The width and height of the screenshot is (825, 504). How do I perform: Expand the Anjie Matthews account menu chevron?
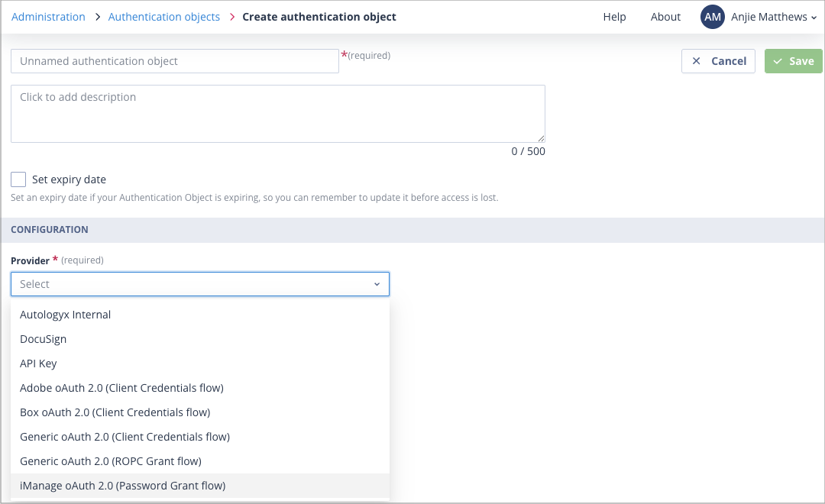814,18
